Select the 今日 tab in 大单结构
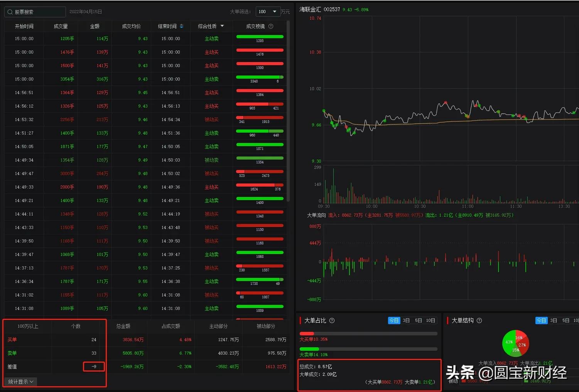This screenshot has width=579, height=392. [541, 321]
